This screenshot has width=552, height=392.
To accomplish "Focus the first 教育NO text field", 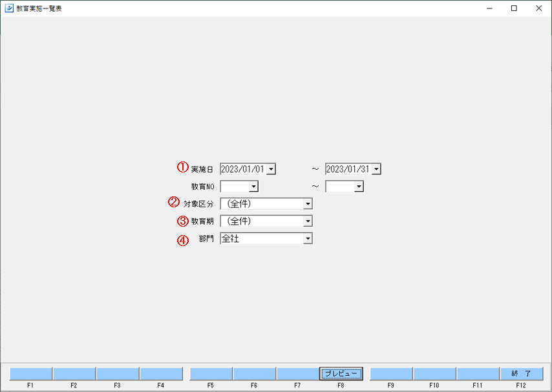I will (235, 187).
